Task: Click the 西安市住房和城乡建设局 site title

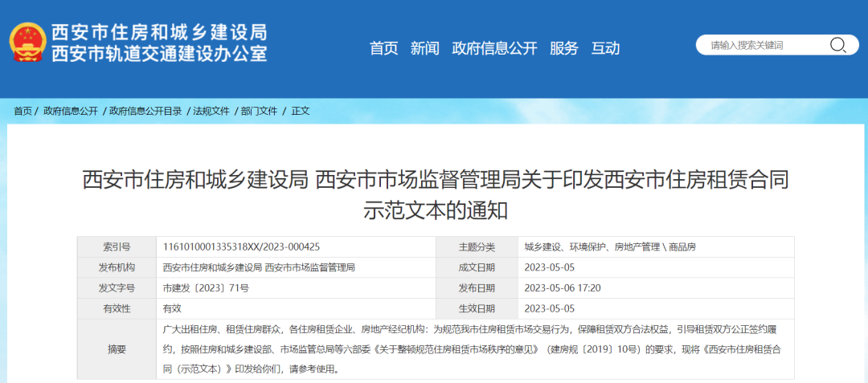Action: pyautogui.click(x=158, y=32)
